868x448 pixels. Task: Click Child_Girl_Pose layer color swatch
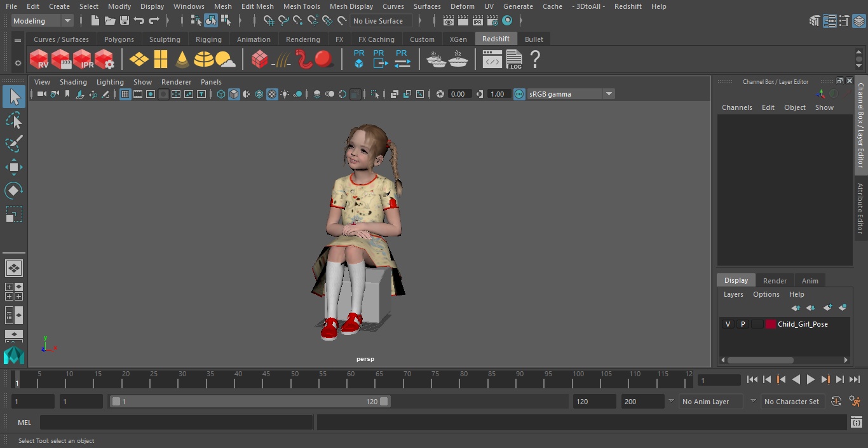(x=771, y=324)
